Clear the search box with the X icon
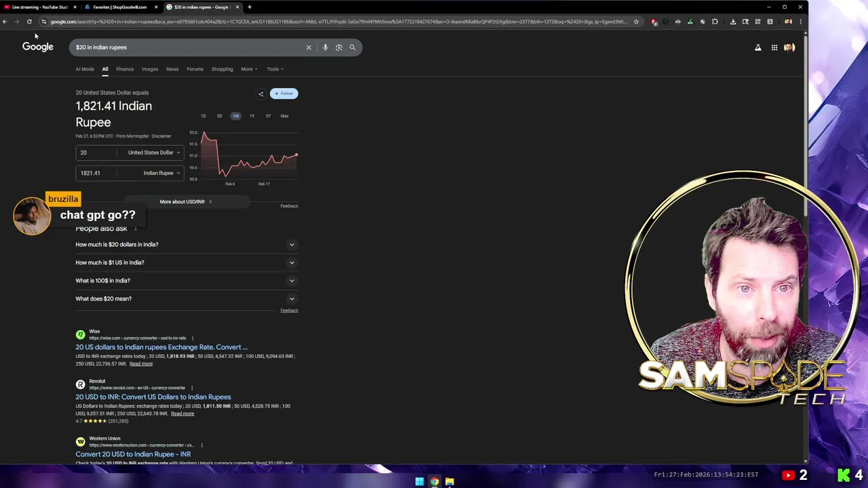 [309, 47]
